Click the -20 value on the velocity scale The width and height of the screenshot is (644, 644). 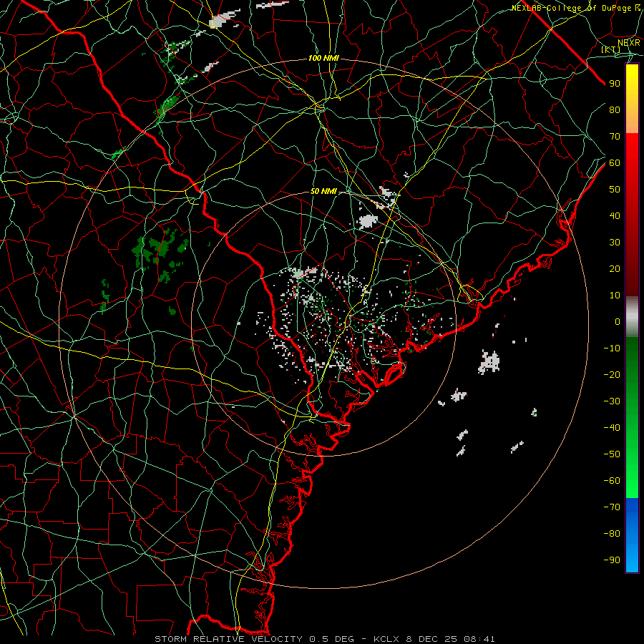pyautogui.click(x=612, y=374)
